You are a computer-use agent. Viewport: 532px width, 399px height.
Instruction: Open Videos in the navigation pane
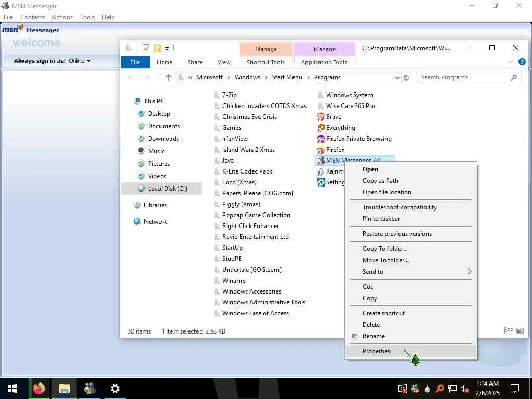(x=157, y=176)
